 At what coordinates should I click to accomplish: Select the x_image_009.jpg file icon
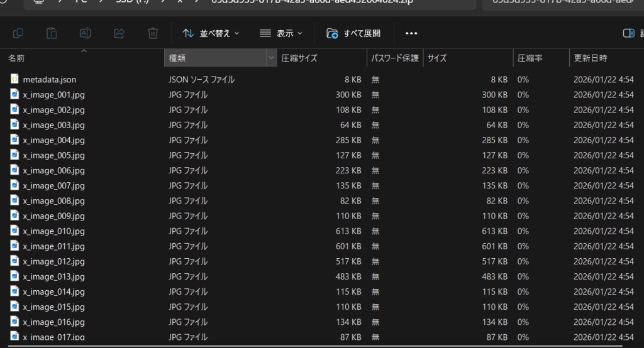[14, 215]
